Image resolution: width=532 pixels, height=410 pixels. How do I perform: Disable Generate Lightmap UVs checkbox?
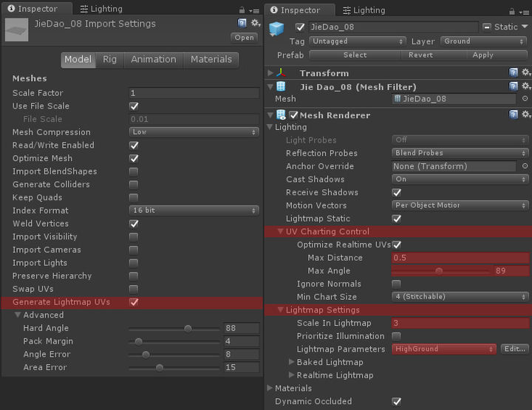tap(134, 302)
